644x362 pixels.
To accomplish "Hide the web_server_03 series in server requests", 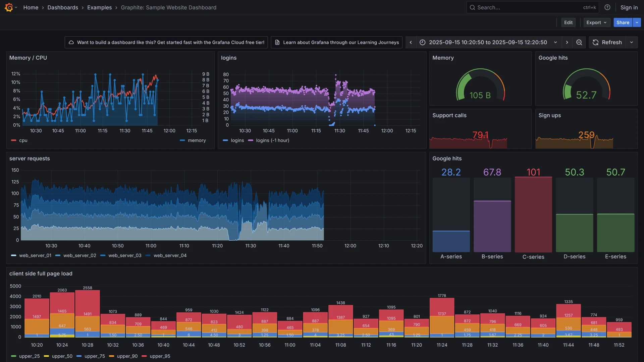I will (x=124, y=255).
